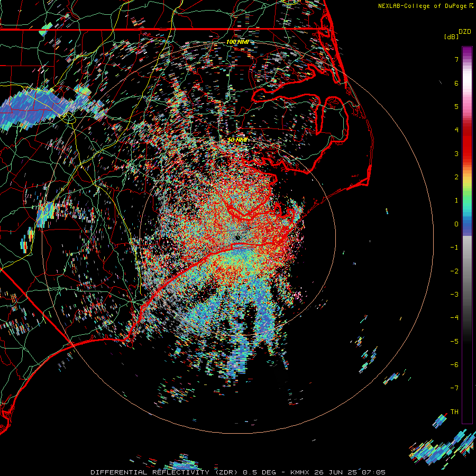Click the -5 value on the color scale

[454, 342]
